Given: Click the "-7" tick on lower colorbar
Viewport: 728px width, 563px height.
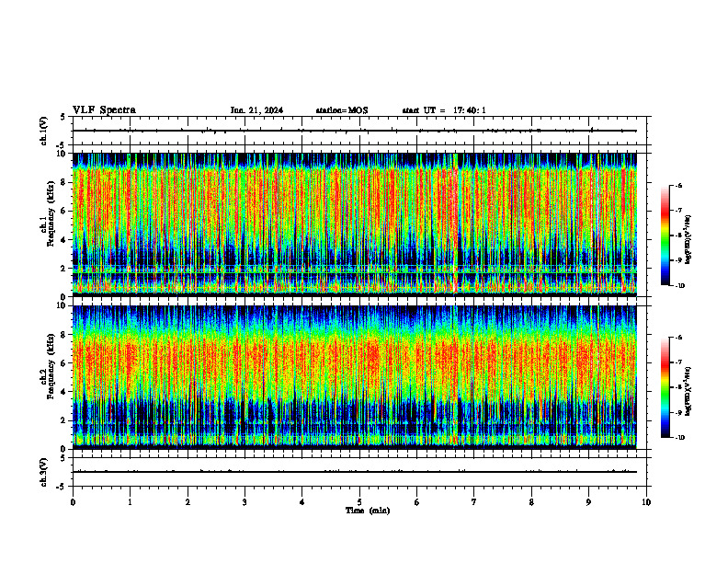Looking at the screenshot, I should point(678,362).
